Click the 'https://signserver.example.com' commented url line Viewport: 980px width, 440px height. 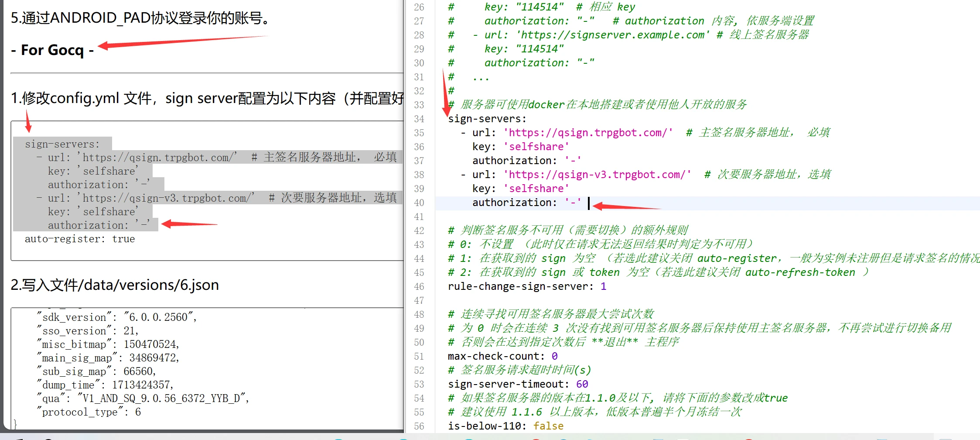[628, 35]
